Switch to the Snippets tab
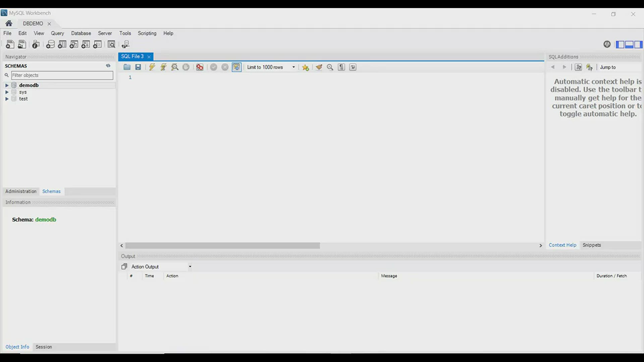This screenshot has height=362, width=644. 592,245
